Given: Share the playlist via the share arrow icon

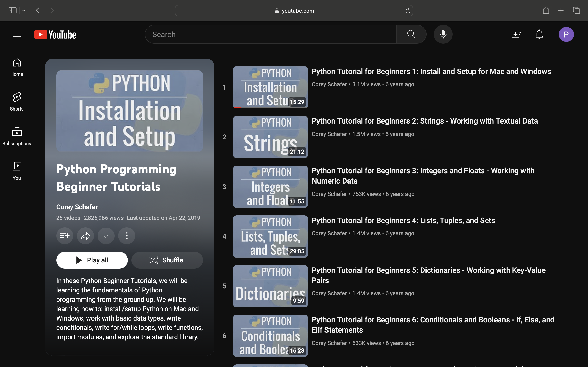Looking at the screenshot, I should (x=85, y=236).
